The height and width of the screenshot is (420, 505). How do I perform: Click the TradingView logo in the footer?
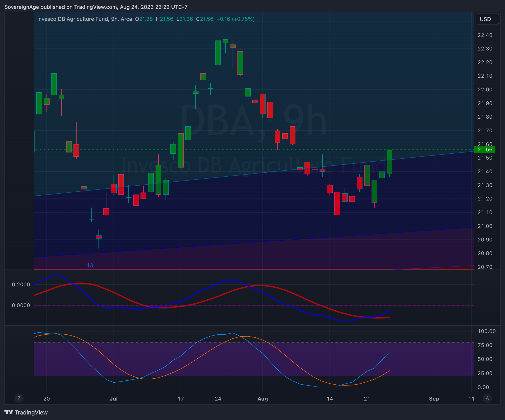click(26, 412)
